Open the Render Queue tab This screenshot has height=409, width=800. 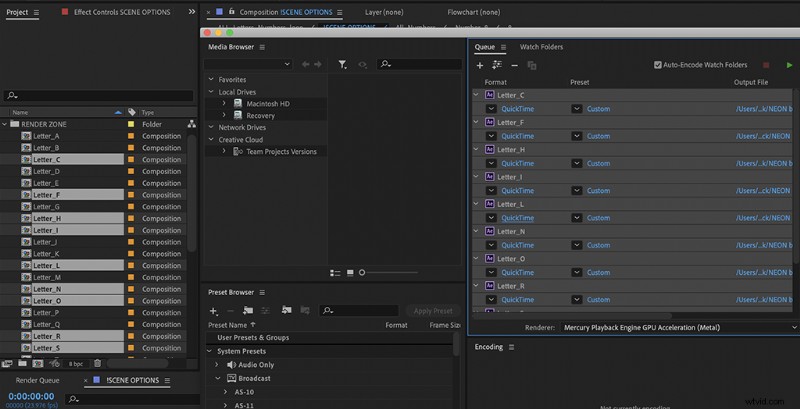click(x=36, y=380)
